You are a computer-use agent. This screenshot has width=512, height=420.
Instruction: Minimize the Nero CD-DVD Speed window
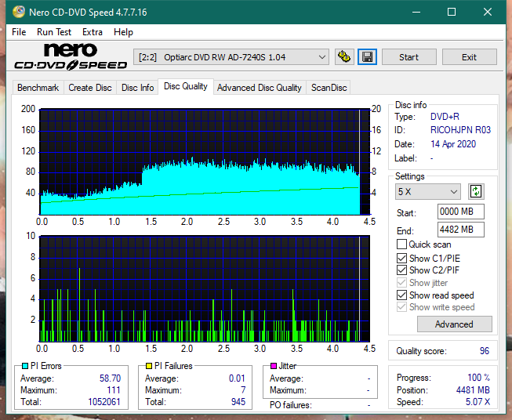coord(416,12)
